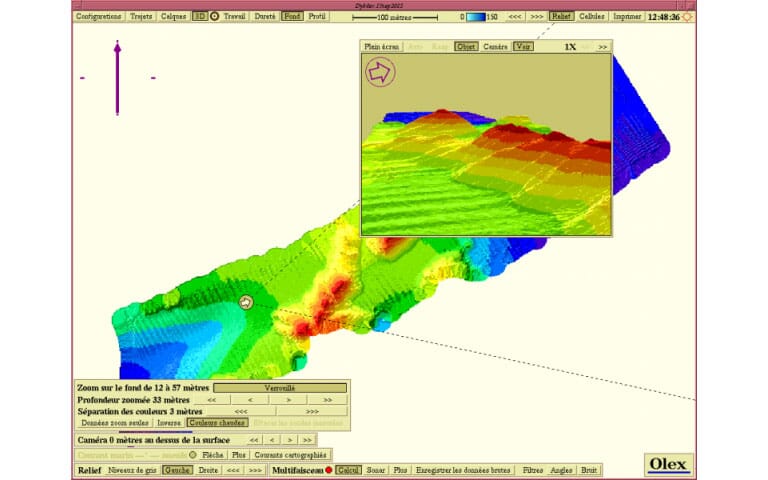Decrease color separation with <<< button

click(241, 411)
